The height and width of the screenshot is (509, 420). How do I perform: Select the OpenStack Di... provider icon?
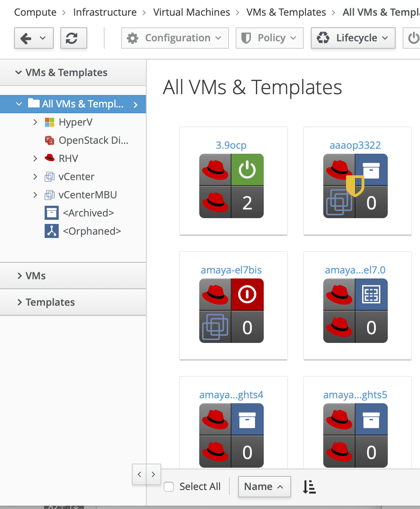(x=50, y=140)
